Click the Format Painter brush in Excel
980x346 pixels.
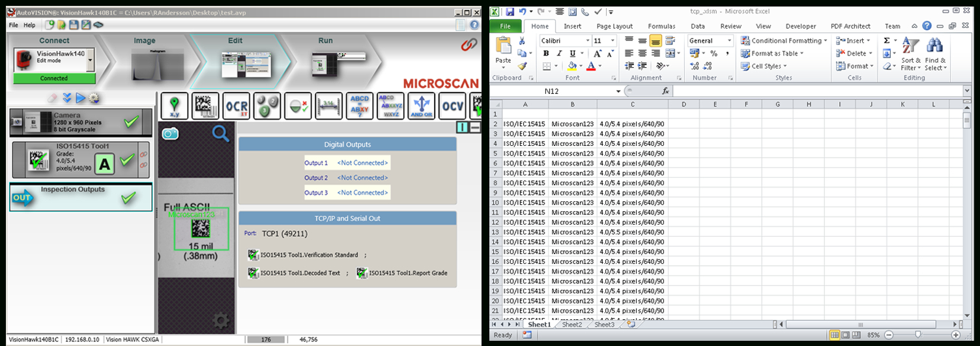522,66
